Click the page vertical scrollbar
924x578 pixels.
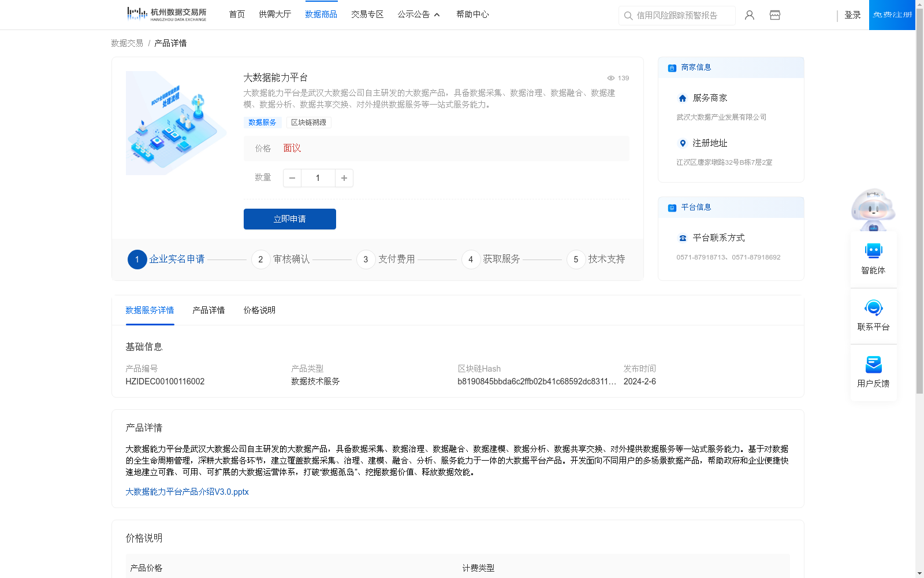pos(919,201)
